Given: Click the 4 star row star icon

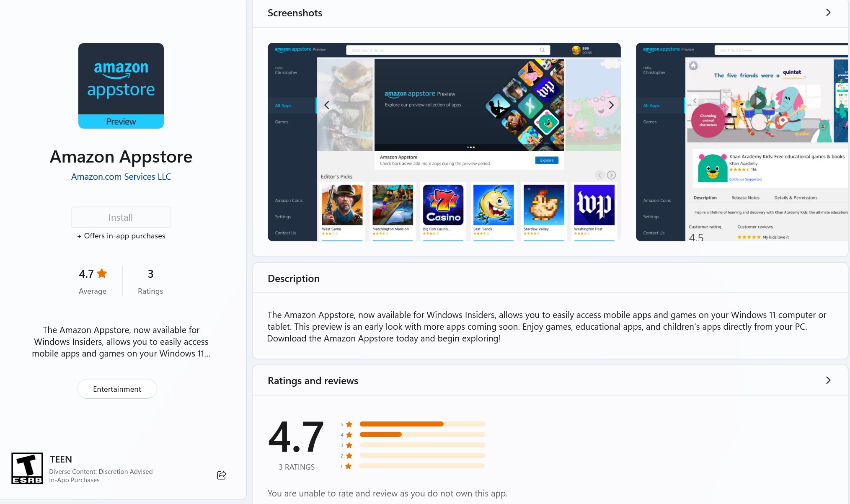Looking at the screenshot, I should tap(349, 435).
